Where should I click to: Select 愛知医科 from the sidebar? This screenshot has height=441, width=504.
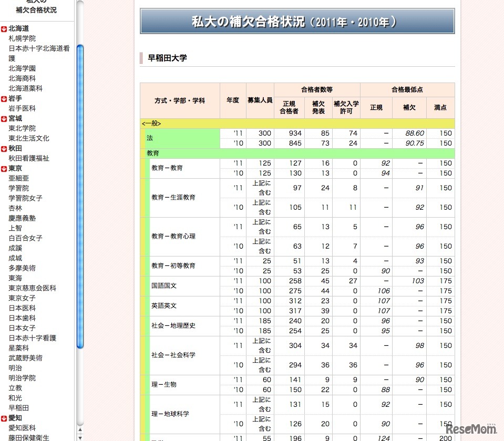point(23,428)
